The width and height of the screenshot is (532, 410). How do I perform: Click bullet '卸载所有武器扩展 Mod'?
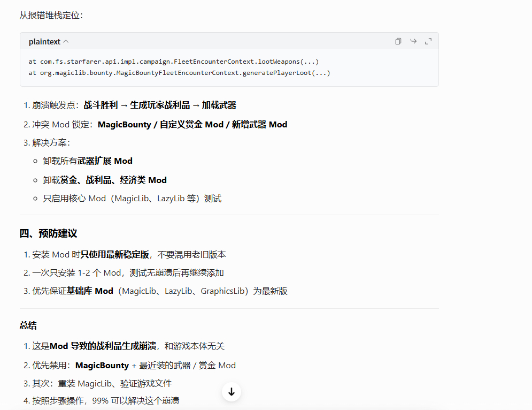pos(88,161)
